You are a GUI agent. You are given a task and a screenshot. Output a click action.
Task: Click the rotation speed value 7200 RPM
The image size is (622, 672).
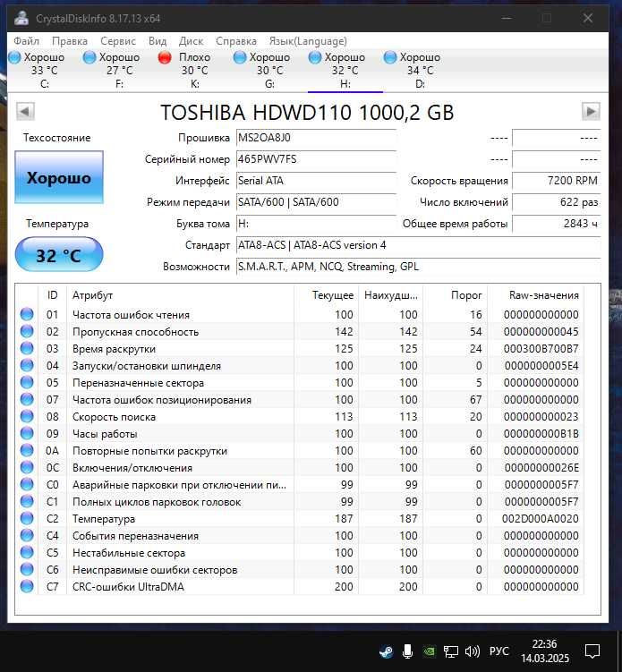click(557, 181)
